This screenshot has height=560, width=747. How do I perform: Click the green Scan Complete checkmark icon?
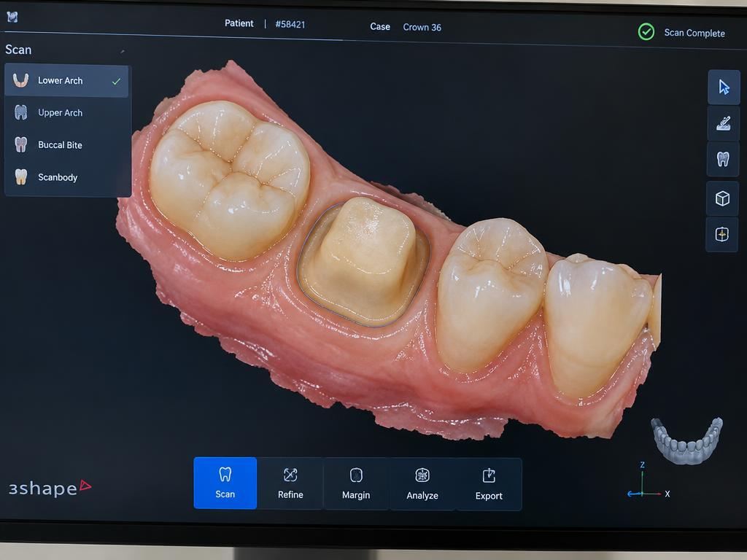point(646,32)
